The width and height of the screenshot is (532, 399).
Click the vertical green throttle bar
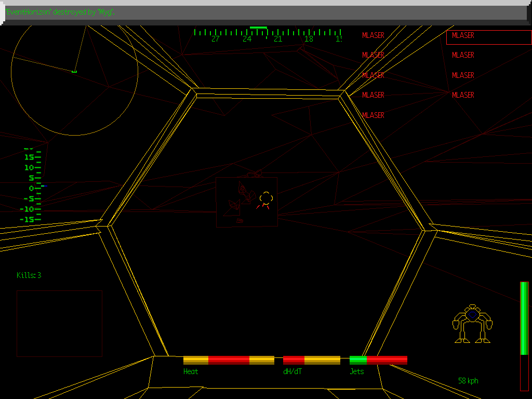524,336
